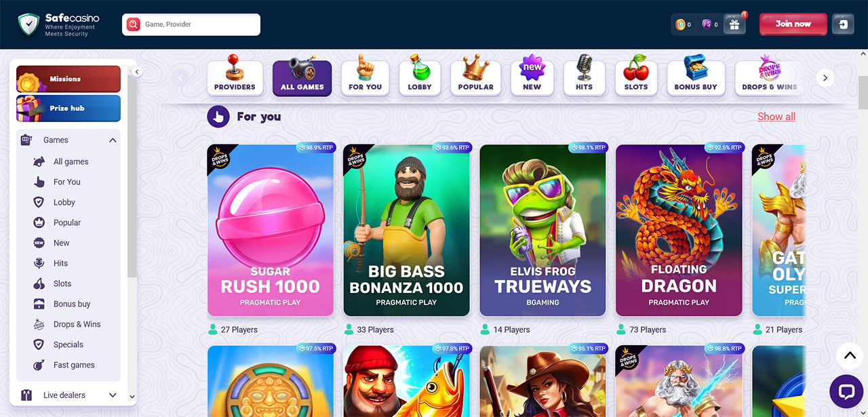Click the Join now button

tap(793, 24)
